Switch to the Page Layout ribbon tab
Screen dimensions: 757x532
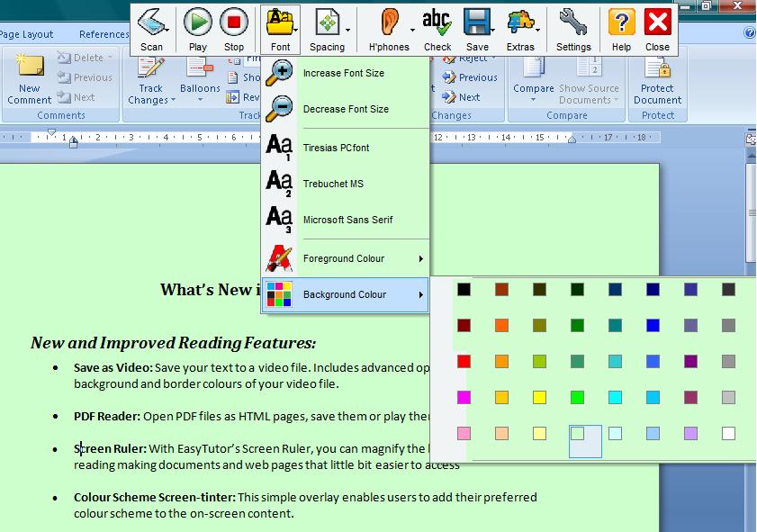coord(26,34)
